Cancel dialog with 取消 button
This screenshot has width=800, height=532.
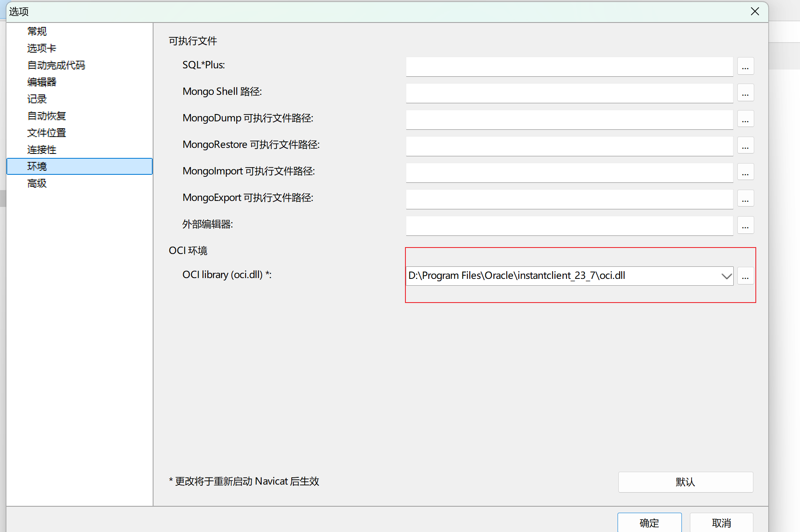point(721,522)
